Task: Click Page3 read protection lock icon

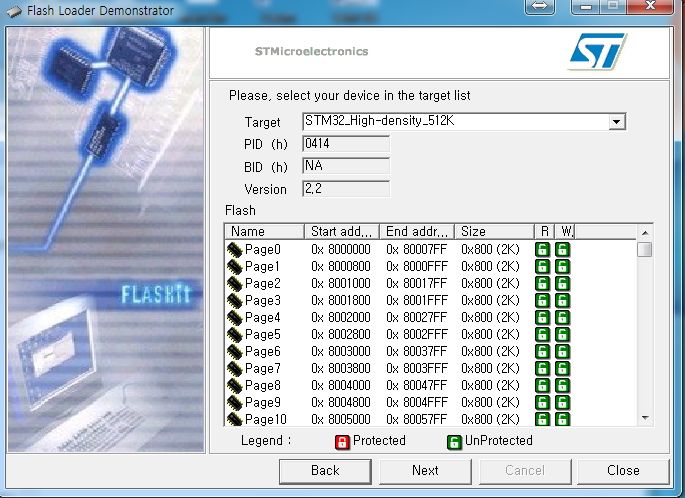Action: 542,301
